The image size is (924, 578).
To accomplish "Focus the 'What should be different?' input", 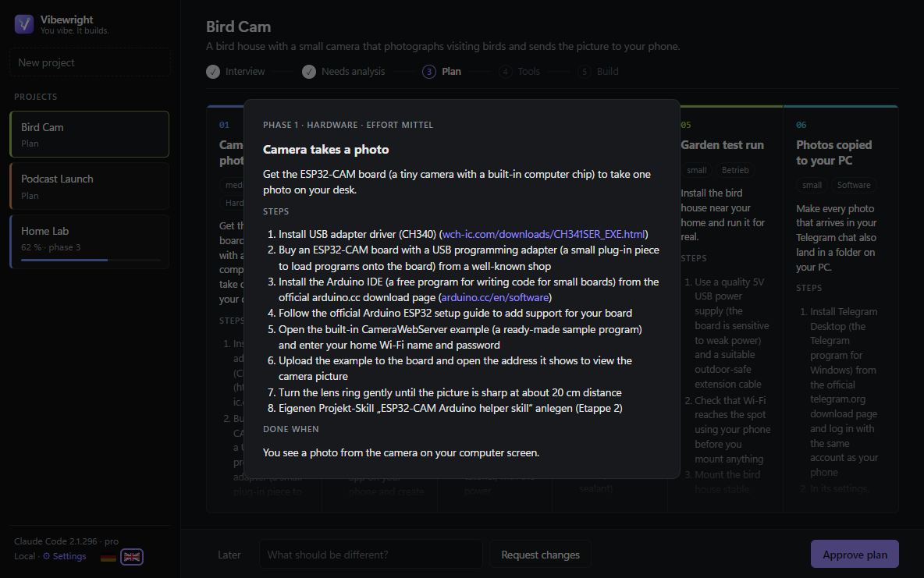I will pos(371,555).
